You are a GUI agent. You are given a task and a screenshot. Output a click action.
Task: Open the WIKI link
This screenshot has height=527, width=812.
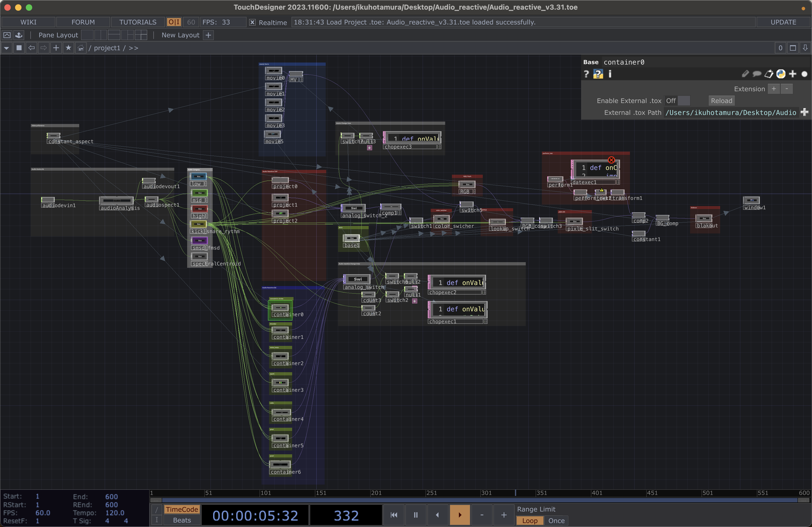[x=28, y=22]
